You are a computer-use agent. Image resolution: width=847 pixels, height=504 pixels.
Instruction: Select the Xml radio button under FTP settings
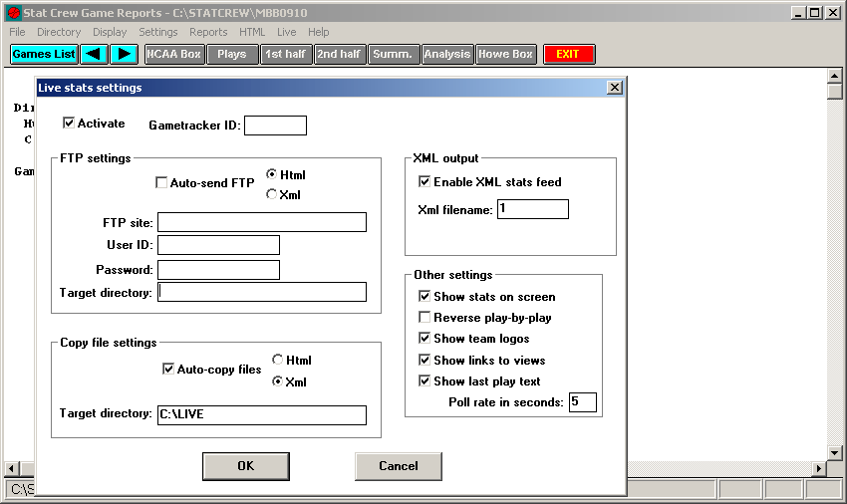point(272,194)
